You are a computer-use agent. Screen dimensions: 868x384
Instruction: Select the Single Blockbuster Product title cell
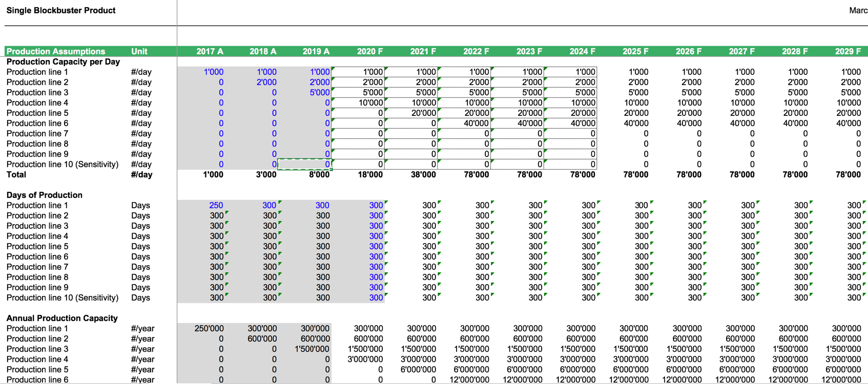(x=60, y=10)
